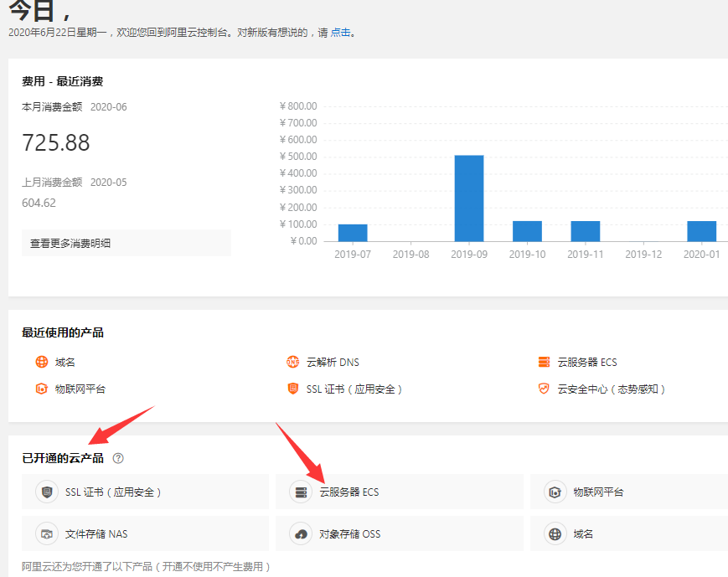Click the 已开通的云产品 heading
The width and height of the screenshot is (728, 577).
[63, 458]
